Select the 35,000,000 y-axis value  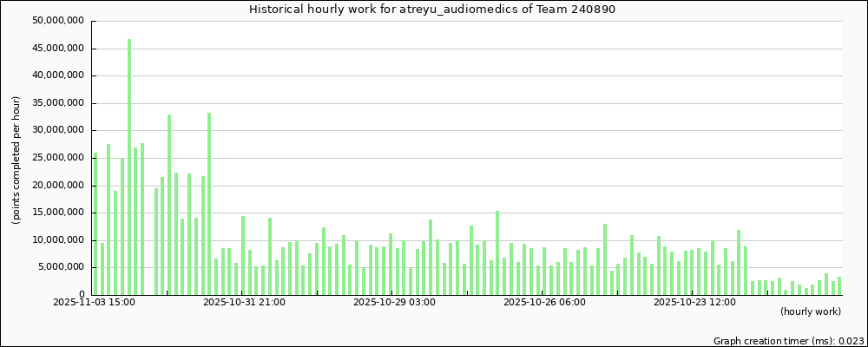[x=55, y=103]
